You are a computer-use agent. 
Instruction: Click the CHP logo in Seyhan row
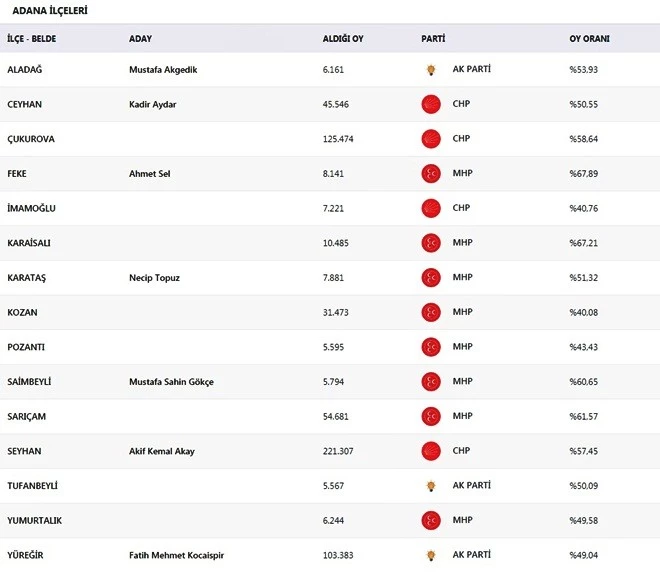pyautogui.click(x=431, y=451)
